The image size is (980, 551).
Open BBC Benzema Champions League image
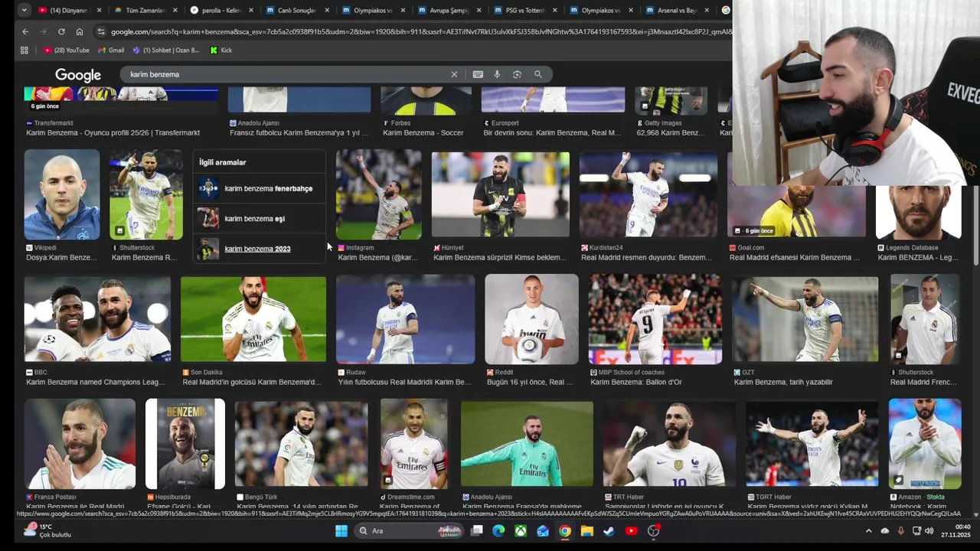[x=97, y=319]
